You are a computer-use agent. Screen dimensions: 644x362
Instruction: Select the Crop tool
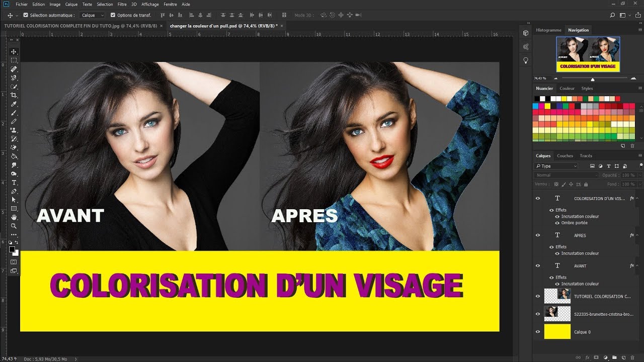[x=14, y=95]
